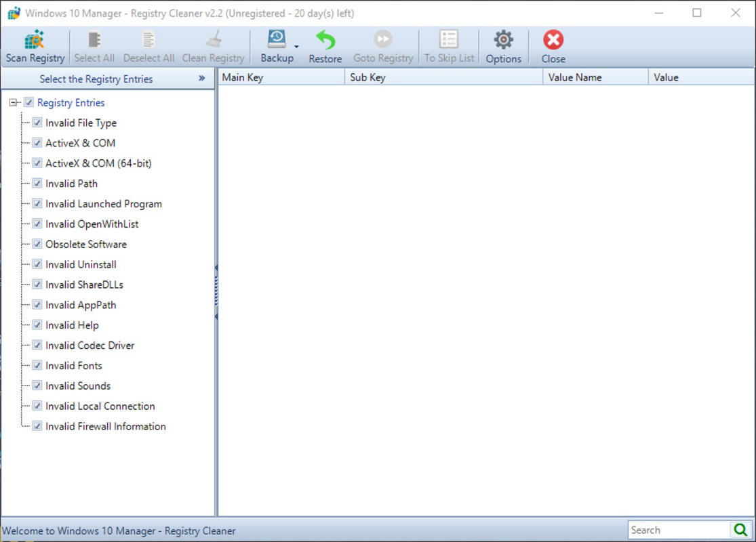The height and width of the screenshot is (542, 756).
Task: Open the Backup dropdown arrow
Action: 296,46
